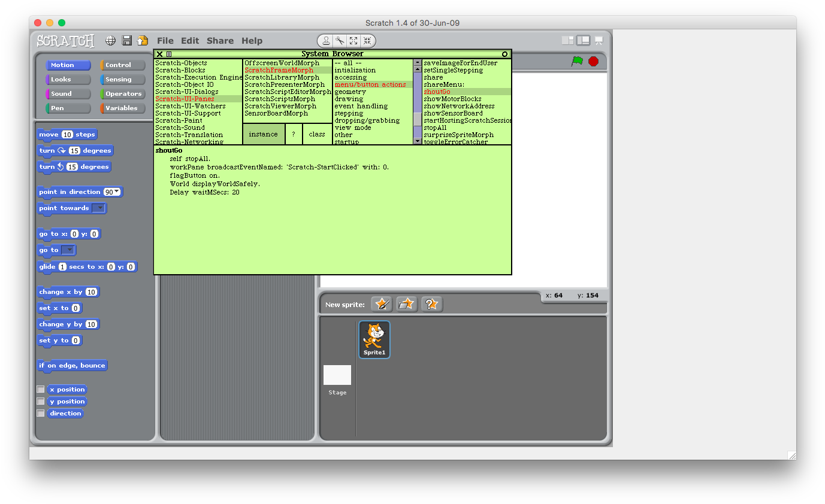Click the '?' class comment button
Image resolution: width=825 pixels, height=504 pixels.
click(294, 134)
